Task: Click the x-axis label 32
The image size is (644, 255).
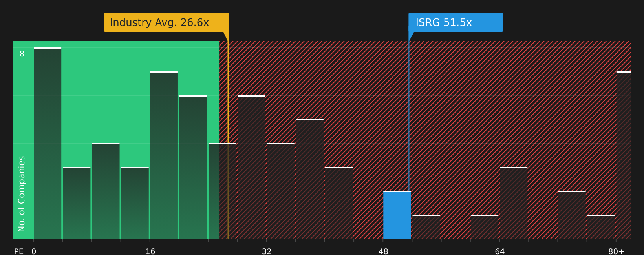Action: [x=267, y=251]
